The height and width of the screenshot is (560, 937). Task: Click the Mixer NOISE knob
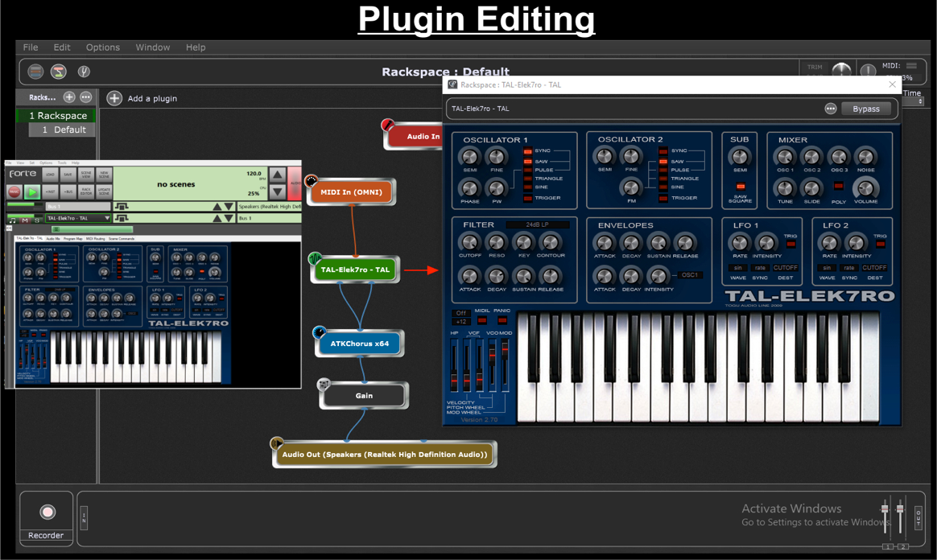[865, 157]
